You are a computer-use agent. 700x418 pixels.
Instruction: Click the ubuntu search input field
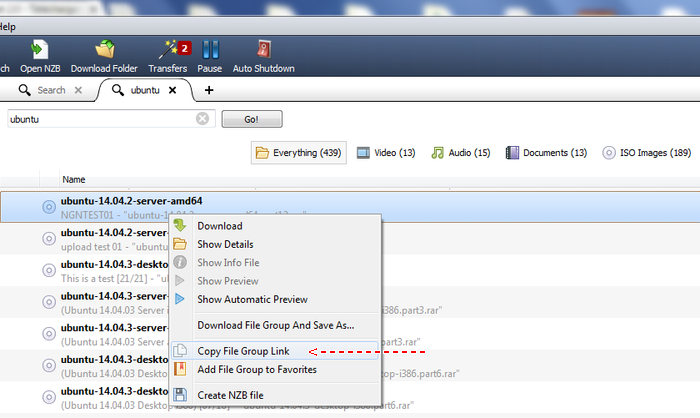[100, 118]
